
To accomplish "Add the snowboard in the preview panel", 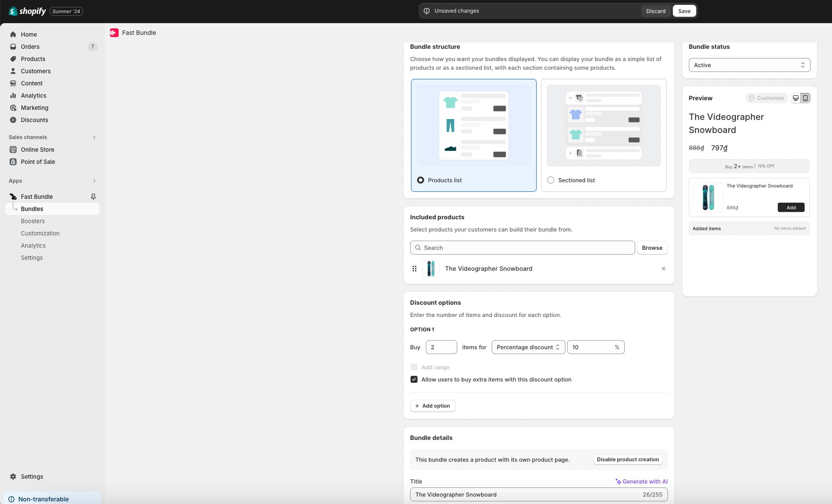I will click(791, 208).
